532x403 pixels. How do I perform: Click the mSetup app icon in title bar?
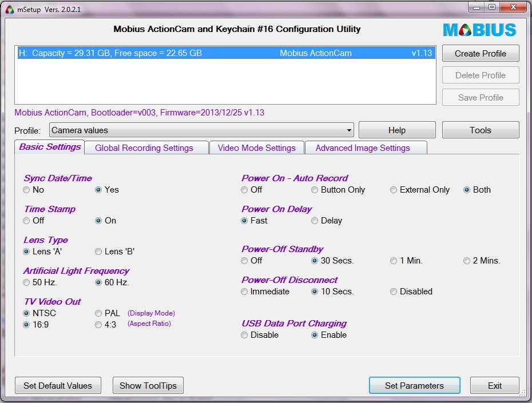[x=10, y=10]
